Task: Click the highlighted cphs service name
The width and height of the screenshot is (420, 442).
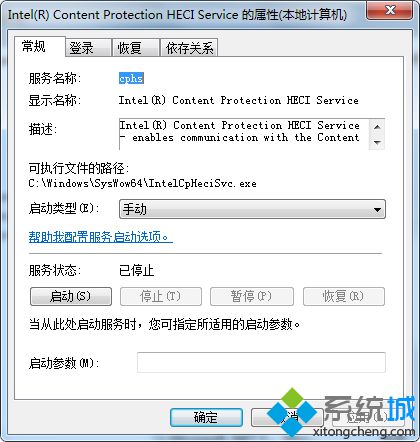Action: (x=131, y=78)
